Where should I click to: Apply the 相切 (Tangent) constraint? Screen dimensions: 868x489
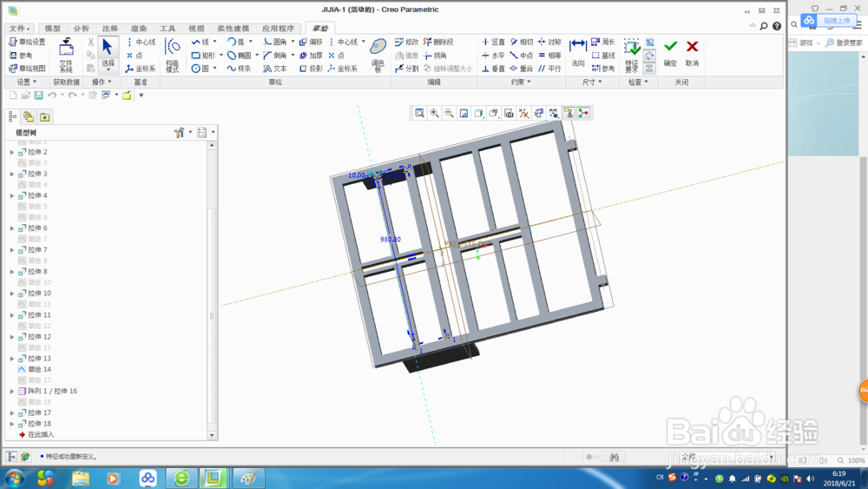click(522, 42)
